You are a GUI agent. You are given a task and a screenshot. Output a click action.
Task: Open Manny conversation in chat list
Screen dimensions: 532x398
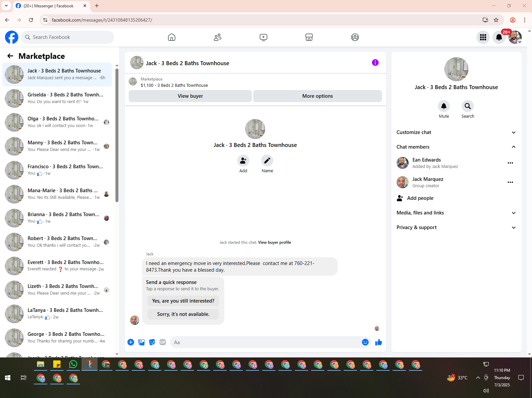(57, 146)
